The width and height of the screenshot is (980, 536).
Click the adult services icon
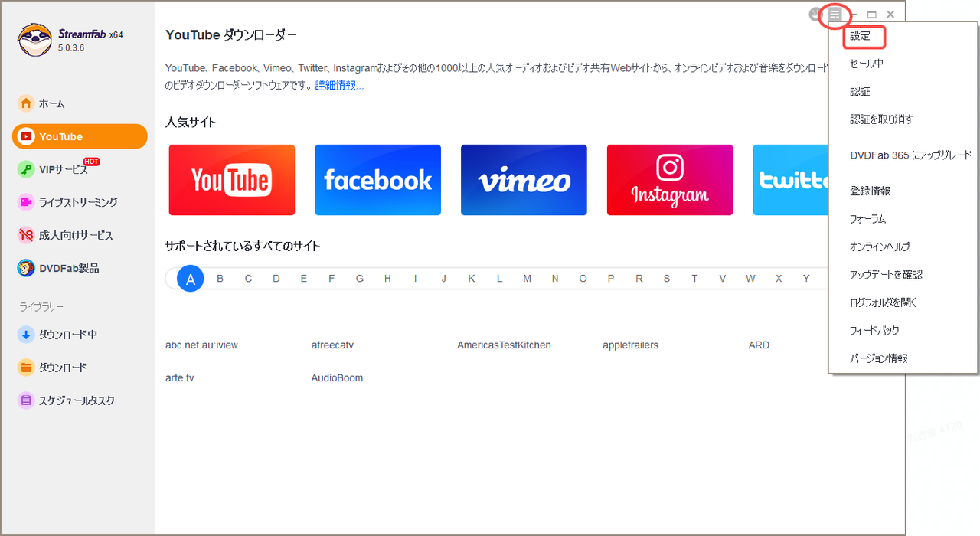(x=26, y=235)
